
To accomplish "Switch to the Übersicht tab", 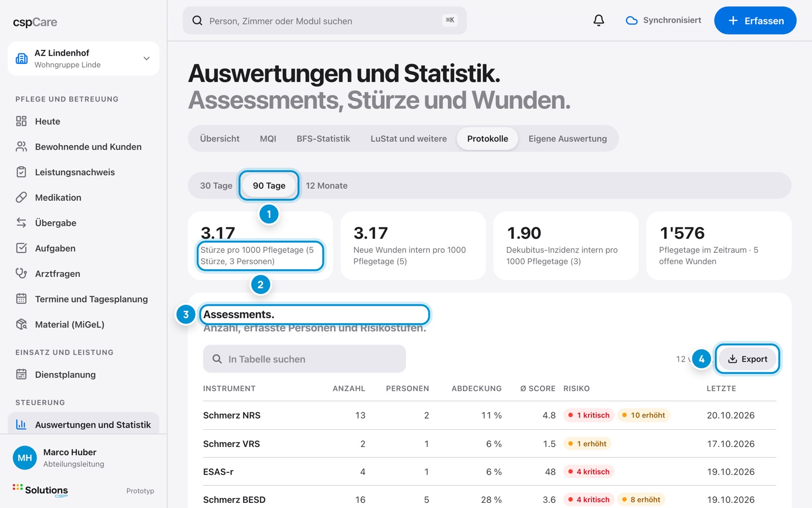I will [220, 139].
